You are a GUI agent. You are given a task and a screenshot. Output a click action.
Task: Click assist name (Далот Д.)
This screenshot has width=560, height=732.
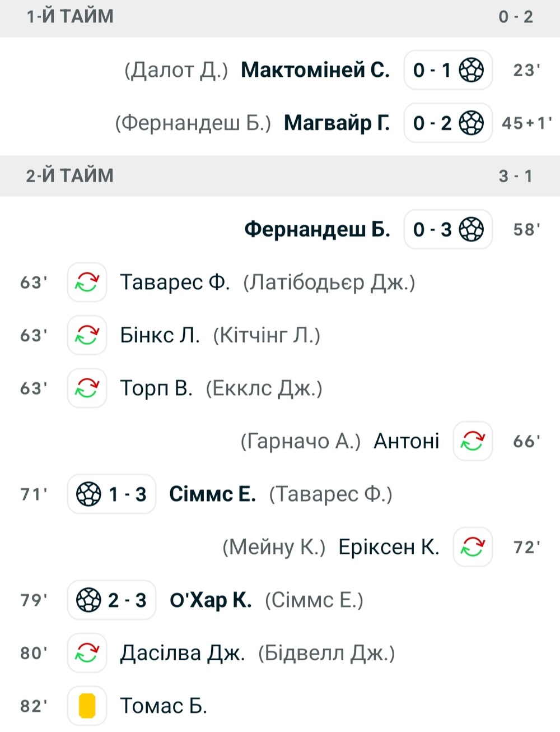pyautogui.click(x=176, y=70)
